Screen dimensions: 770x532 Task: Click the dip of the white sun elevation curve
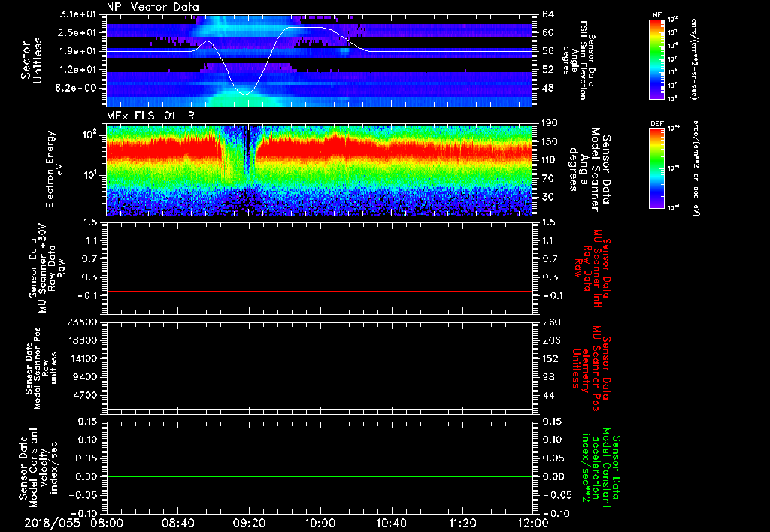point(244,93)
